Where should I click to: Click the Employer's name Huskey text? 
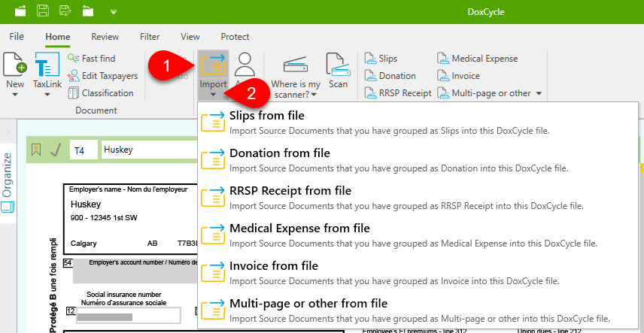pos(86,204)
